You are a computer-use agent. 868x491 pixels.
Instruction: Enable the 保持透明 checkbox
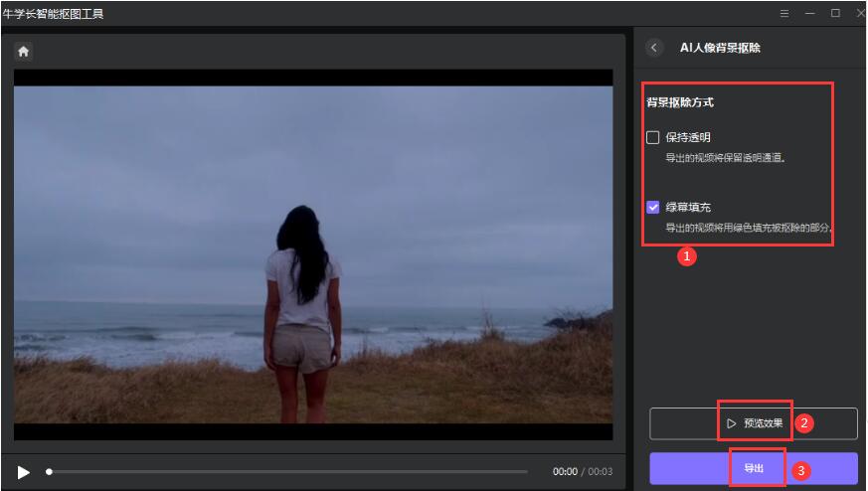tap(653, 137)
